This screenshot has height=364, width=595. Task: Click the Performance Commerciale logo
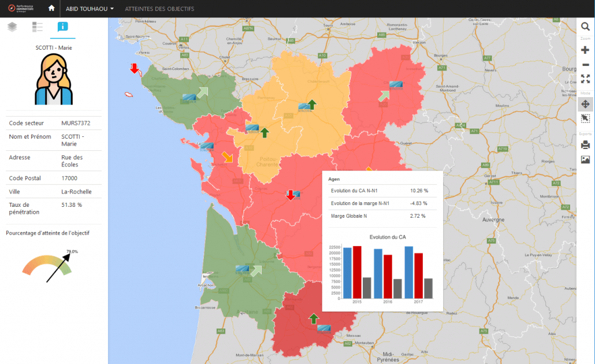coord(25,9)
